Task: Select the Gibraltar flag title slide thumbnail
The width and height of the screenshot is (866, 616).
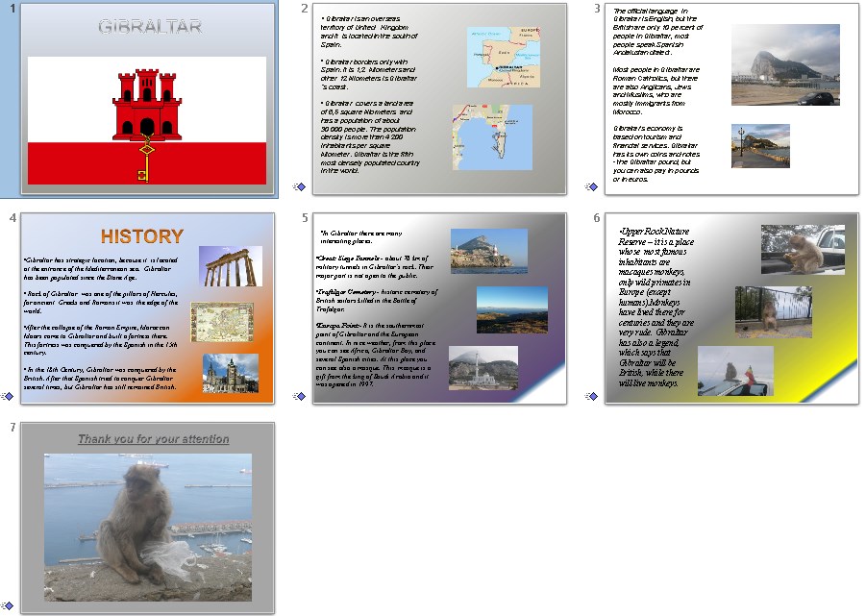Action: pos(147,99)
